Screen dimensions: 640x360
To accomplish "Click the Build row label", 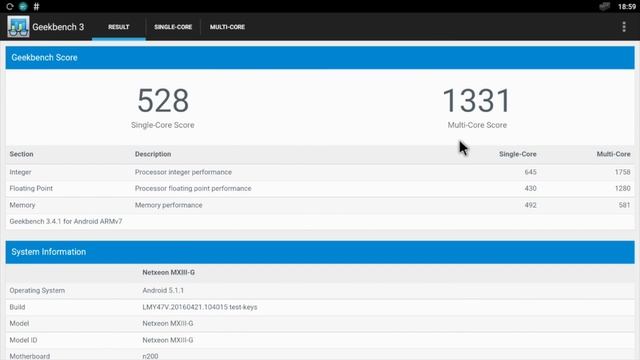I will click(x=17, y=307).
